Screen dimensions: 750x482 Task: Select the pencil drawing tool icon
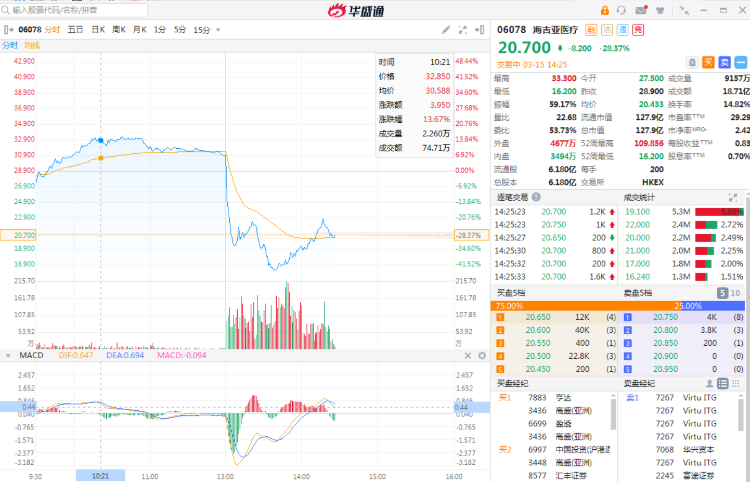coord(446,30)
